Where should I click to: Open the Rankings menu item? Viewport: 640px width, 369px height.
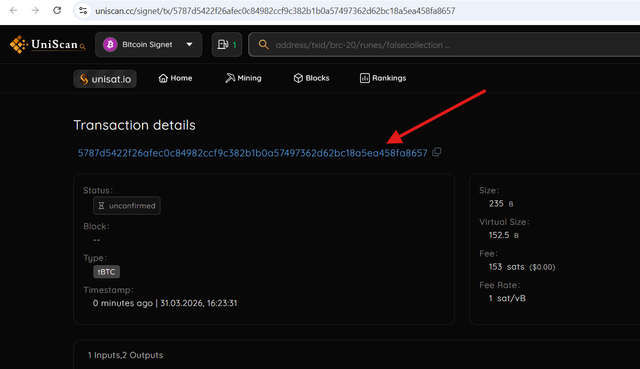383,78
